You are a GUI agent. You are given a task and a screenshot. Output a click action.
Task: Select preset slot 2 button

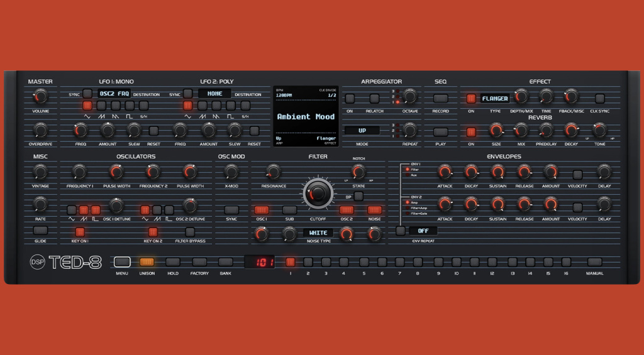point(308,262)
